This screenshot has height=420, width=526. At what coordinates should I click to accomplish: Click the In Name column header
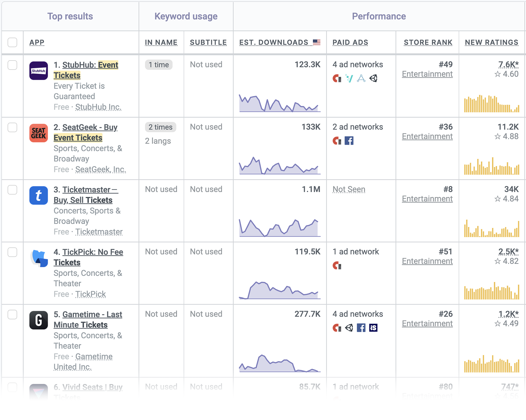(x=161, y=42)
